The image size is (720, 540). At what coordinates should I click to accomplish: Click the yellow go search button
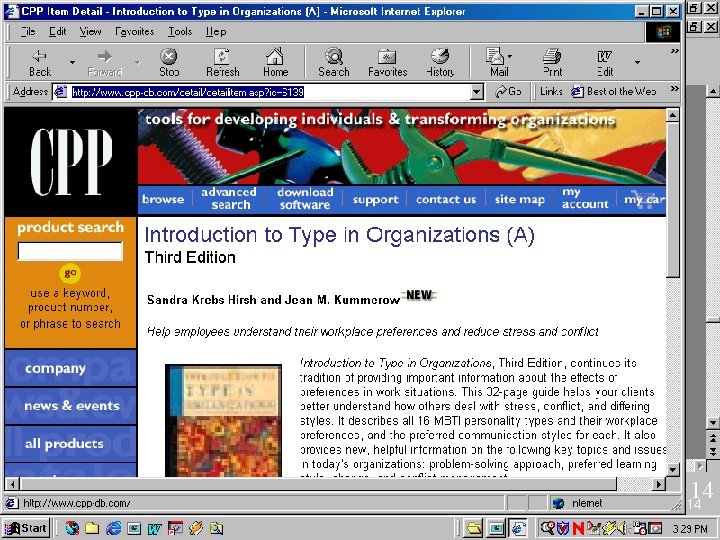(x=70, y=273)
